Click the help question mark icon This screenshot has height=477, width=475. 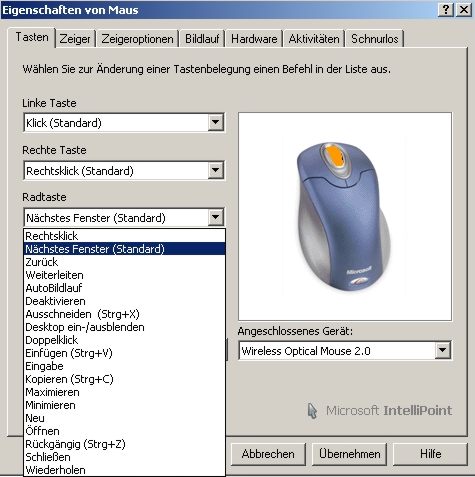pyautogui.click(x=446, y=10)
